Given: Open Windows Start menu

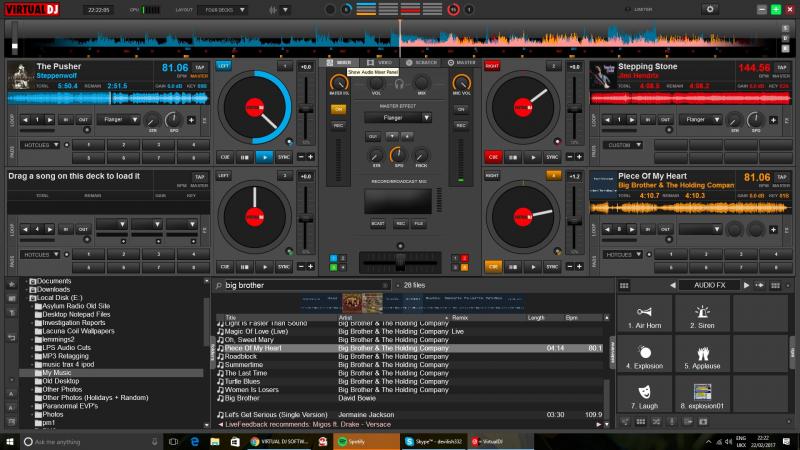Looking at the screenshot, I should pos(10,441).
